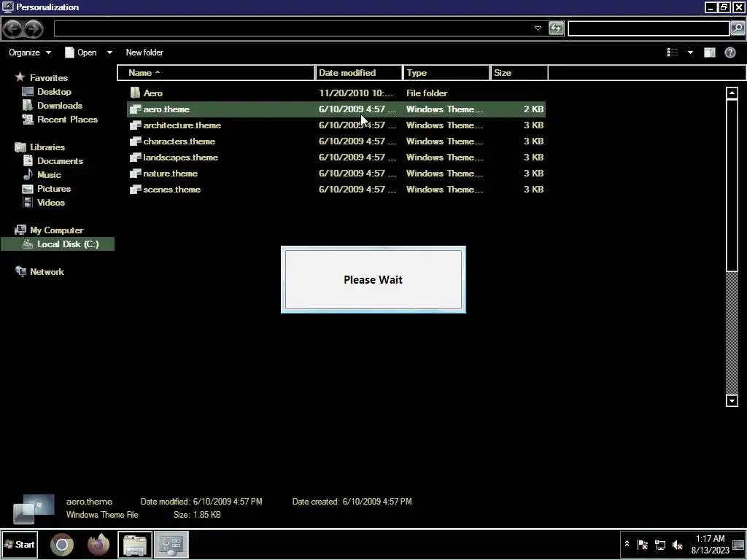This screenshot has width=747, height=560.
Task: Show hidden tray icons arrow
Action: (627, 544)
